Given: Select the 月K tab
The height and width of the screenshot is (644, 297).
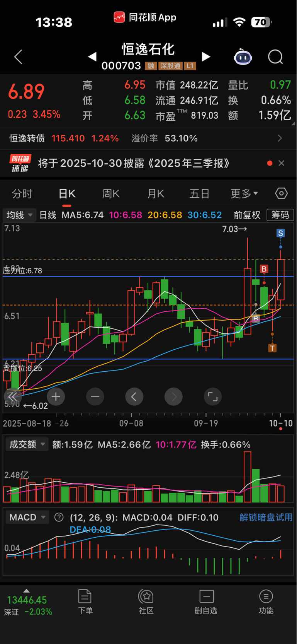Looking at the screenshot, I should pos(156,193).
